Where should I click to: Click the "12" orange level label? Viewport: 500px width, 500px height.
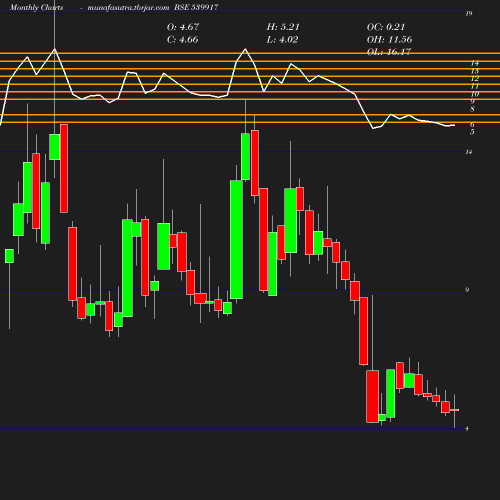coord(475,78)
